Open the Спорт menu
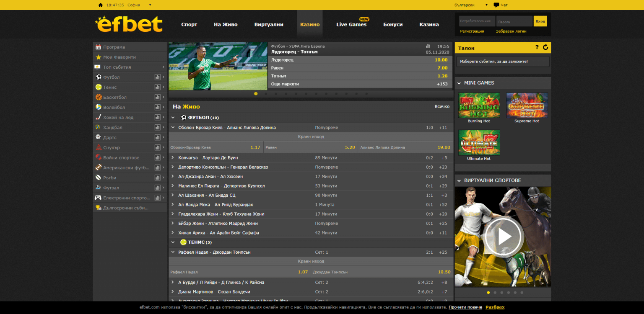644x314 pixels. pyautogui.click(x=189, y=24)
